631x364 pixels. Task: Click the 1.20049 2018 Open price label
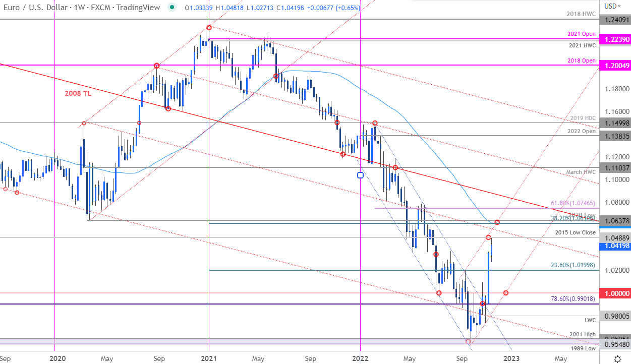point(614,66)
